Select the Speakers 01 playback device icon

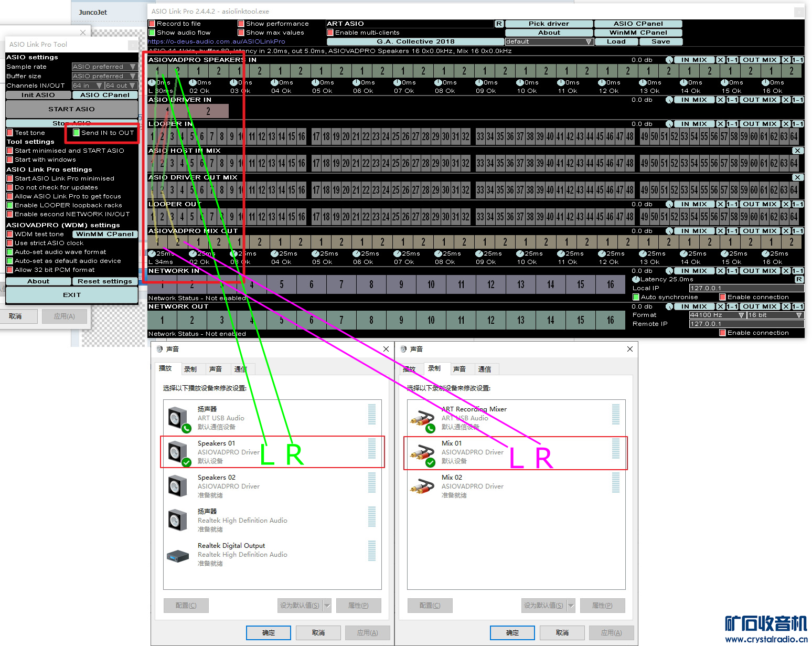(x=178, y=452)
